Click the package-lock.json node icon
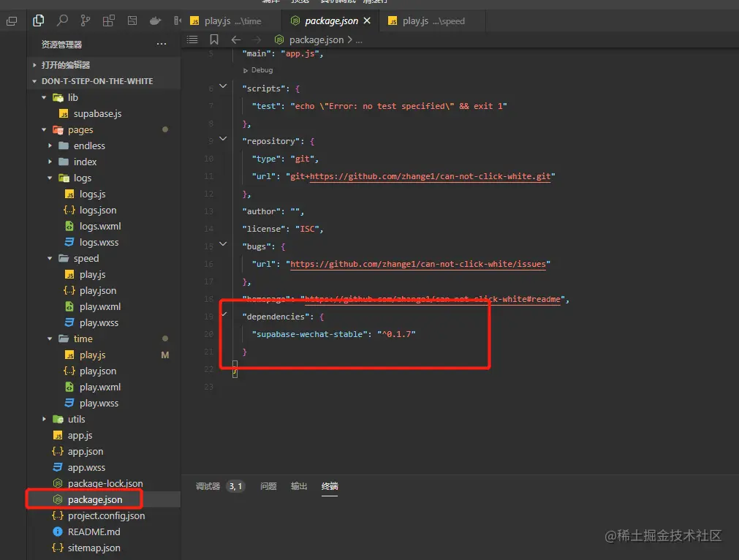The image size is (739, 560). 58,483
